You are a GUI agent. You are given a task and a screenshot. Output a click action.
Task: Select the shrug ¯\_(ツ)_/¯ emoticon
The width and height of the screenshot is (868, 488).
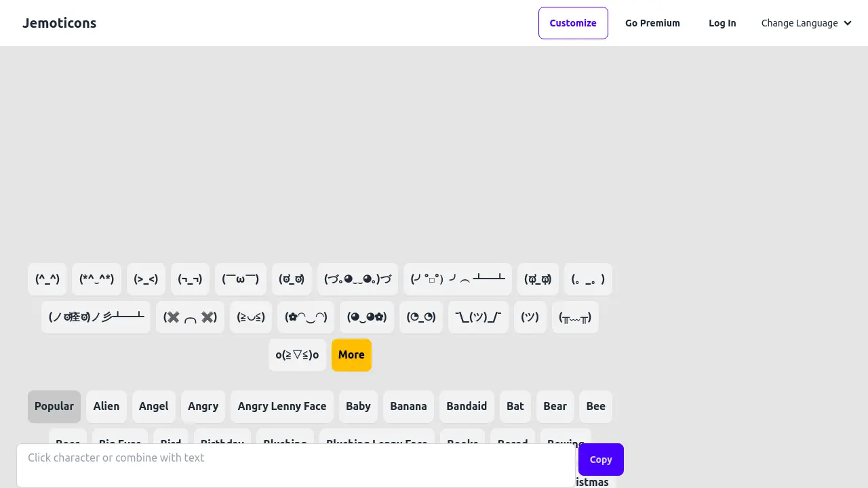478,317
